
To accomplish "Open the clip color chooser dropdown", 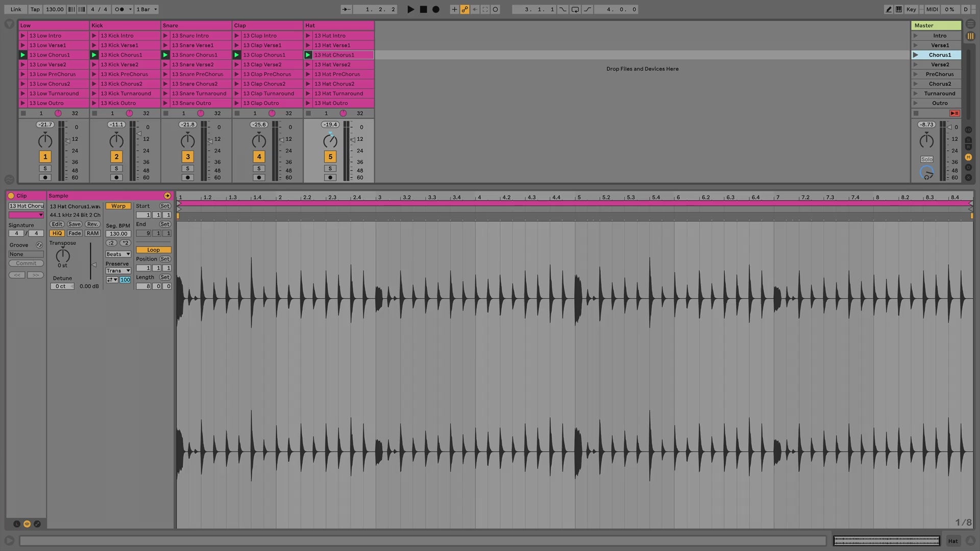I will coord(26,215).
